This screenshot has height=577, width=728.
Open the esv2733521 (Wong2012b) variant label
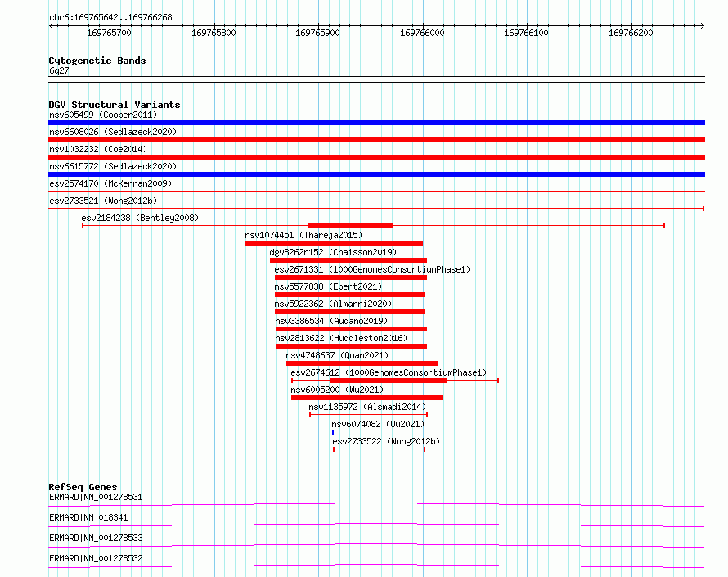click(103, 201)
